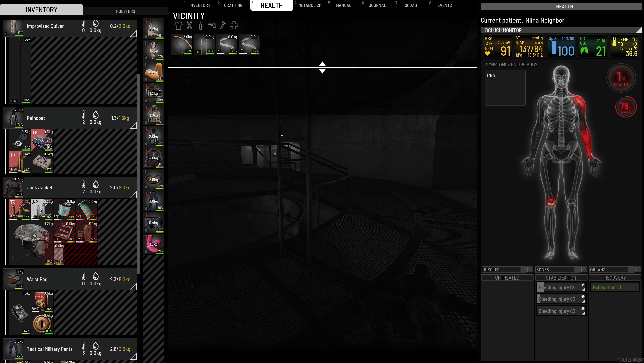The height and width of the screenshot is (363, 644).
Task: Click the 1% HEALTH gauge
Action: (621, 78)
